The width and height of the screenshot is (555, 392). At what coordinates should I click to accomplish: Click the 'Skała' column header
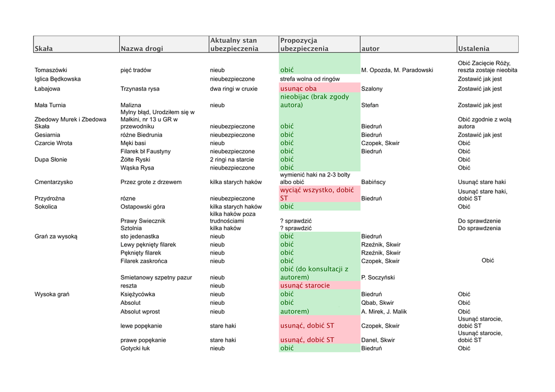click(44, 48)
